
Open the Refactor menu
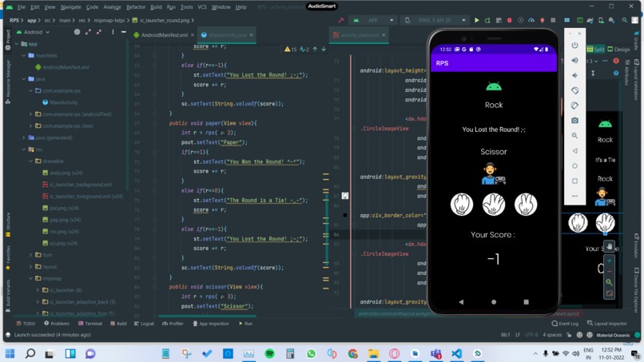click(x=136, y=7)
